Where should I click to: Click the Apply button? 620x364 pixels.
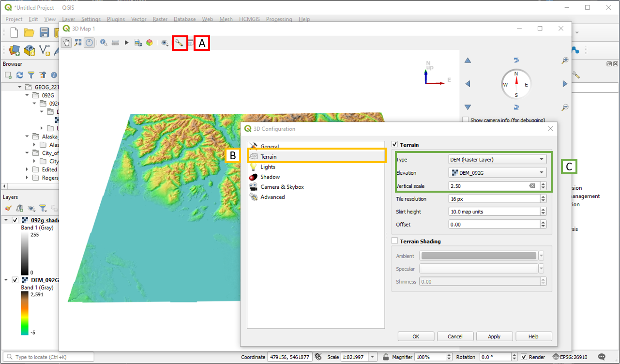494,336
